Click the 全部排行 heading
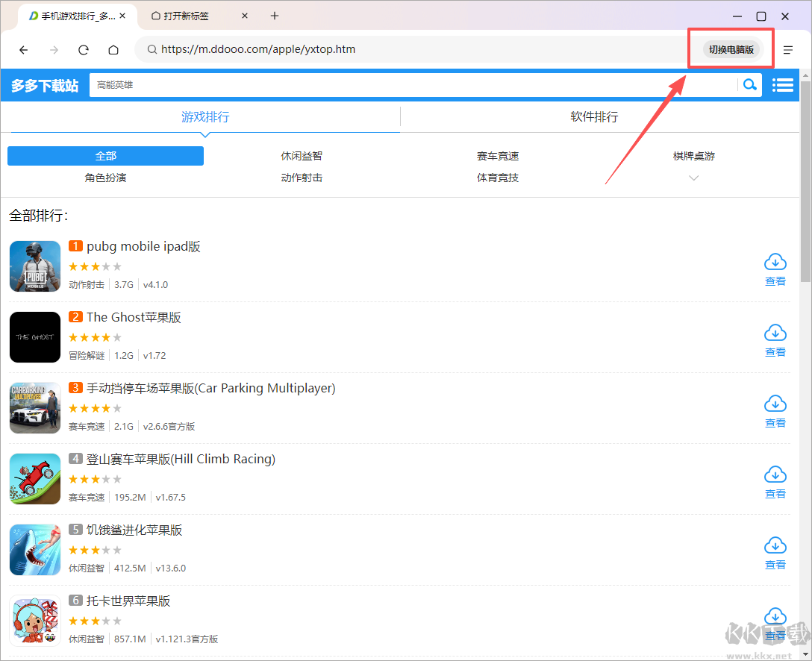This screenshot has width=812, height=661. [x=38, y=216]
